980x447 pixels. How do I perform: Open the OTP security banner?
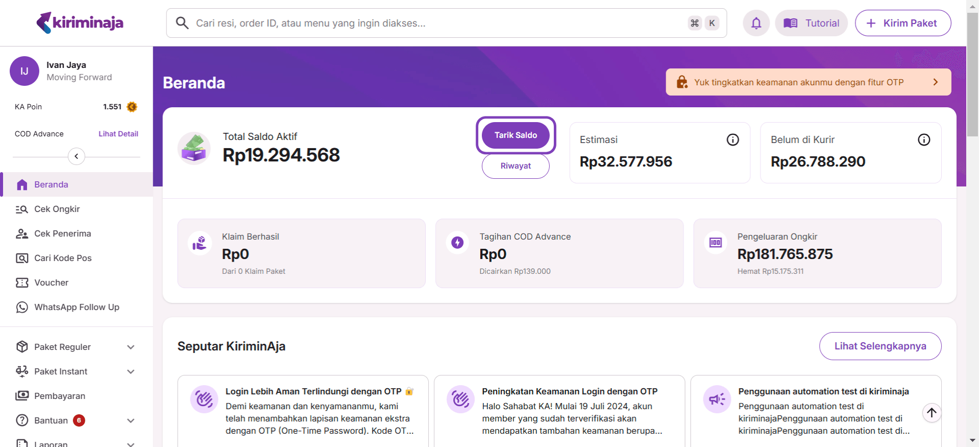808,82
